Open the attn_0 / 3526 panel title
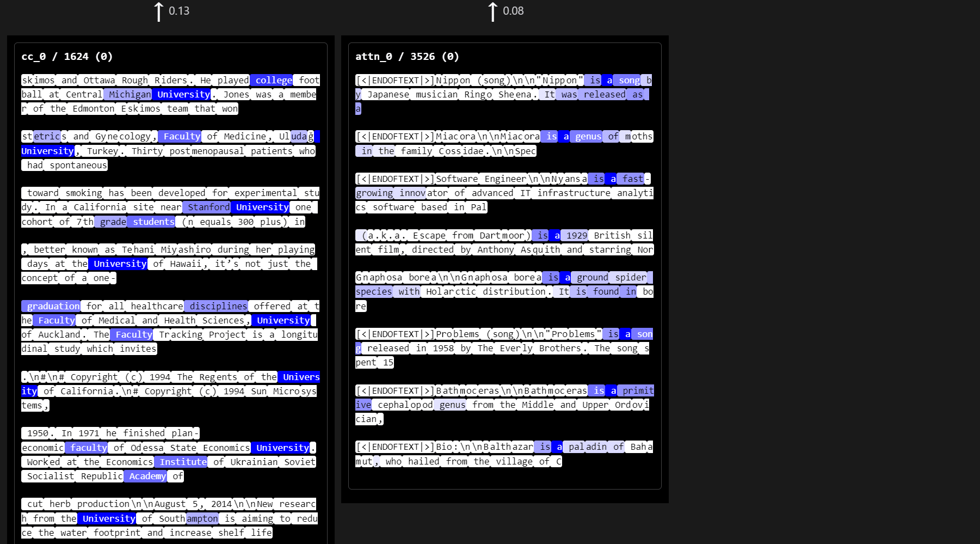 (407, 57)
